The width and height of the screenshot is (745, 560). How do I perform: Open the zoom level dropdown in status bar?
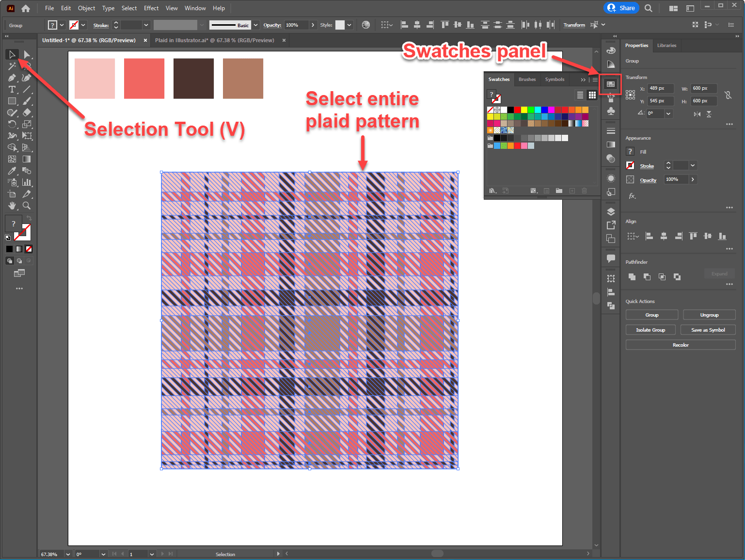click(x=68, y=554)
